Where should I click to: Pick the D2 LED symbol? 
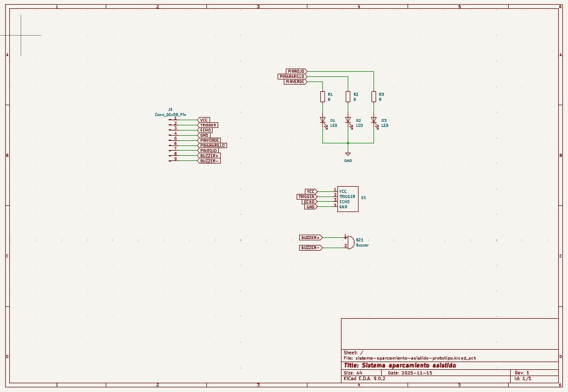tap(348, 120)
